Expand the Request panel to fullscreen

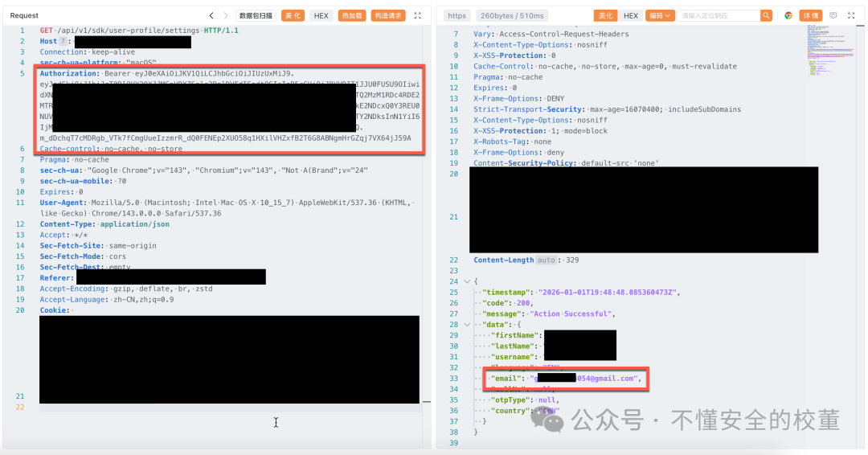pos(418,15)
